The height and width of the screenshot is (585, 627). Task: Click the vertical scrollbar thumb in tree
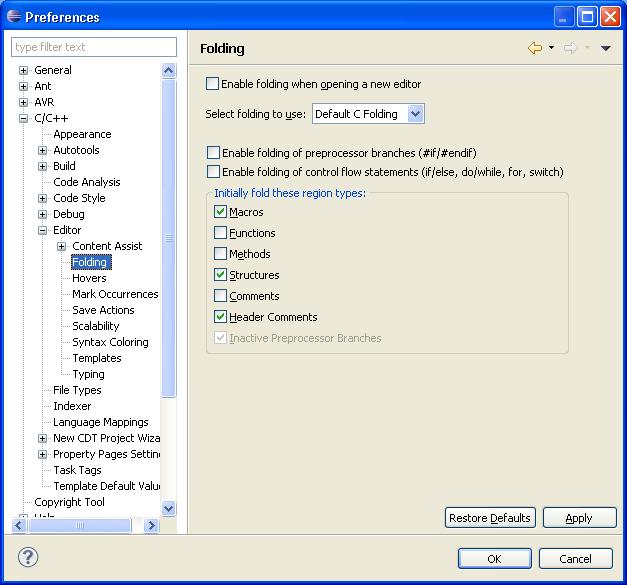168,238
